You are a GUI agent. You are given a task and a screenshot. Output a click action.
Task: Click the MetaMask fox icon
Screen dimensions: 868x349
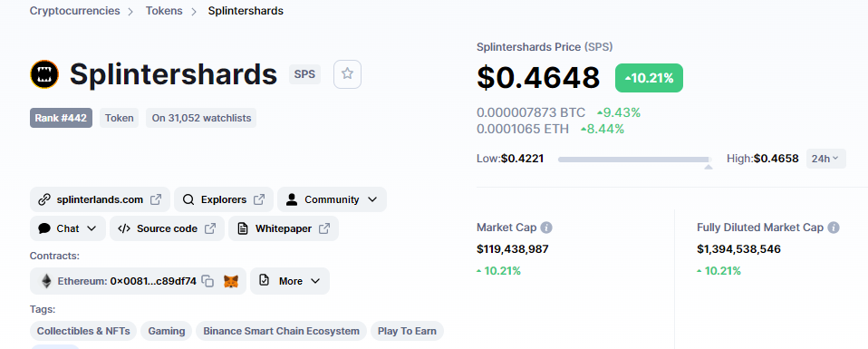pos(231,281)
